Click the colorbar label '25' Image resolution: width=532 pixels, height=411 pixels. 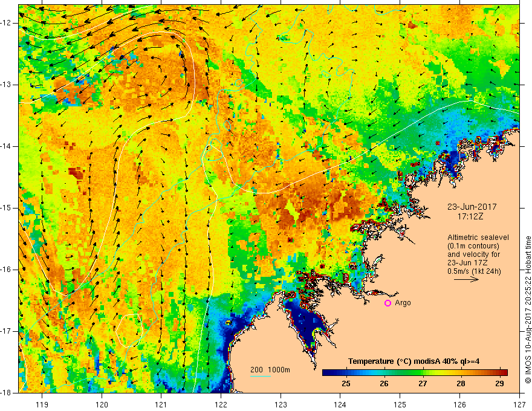point(346,384)
